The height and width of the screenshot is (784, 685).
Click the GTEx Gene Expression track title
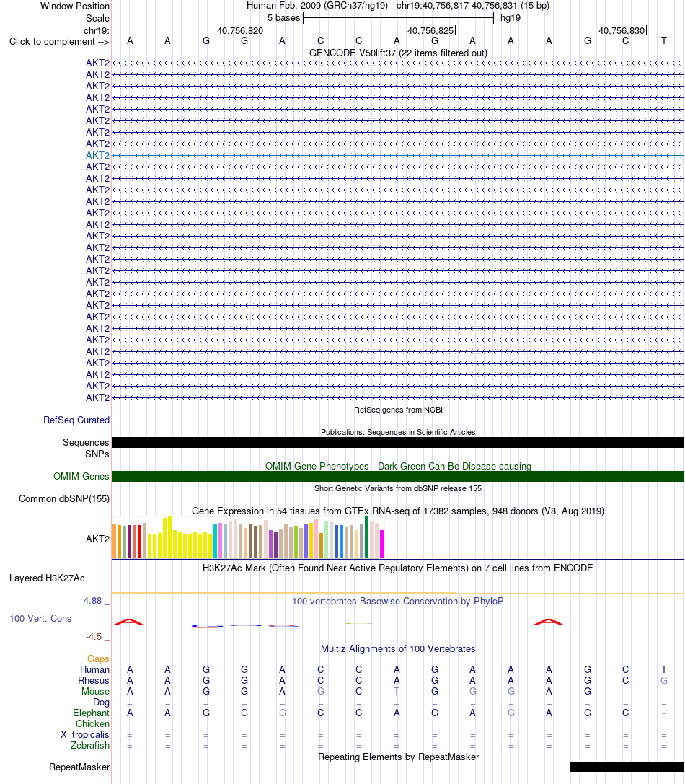(x=398, y=511)
